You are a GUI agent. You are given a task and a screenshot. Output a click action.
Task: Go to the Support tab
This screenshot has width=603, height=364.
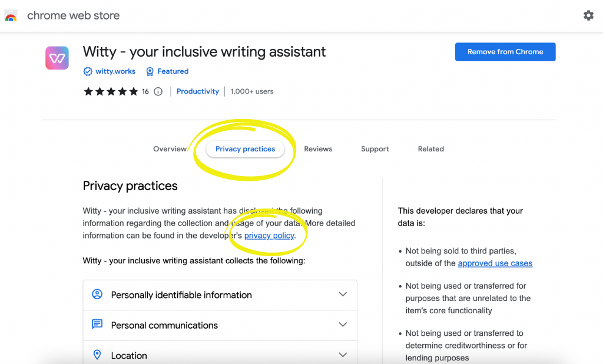pyautogui.click(x=375, y=149)
